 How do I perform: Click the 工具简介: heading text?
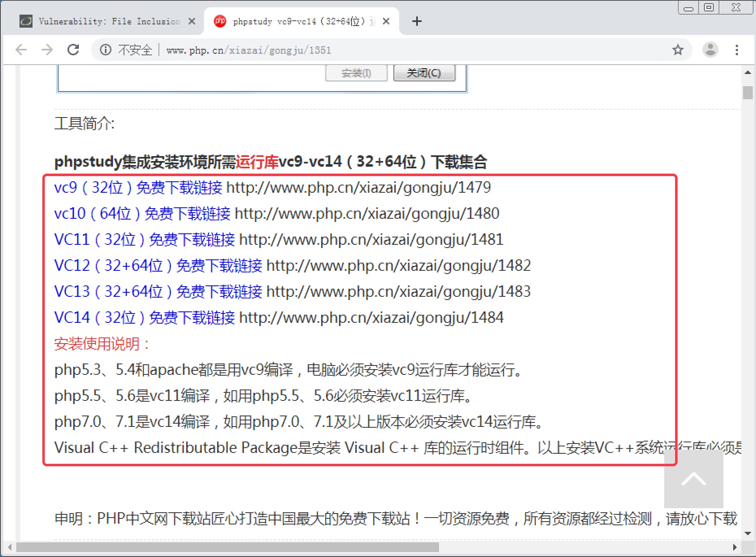(x=85, y=123)
